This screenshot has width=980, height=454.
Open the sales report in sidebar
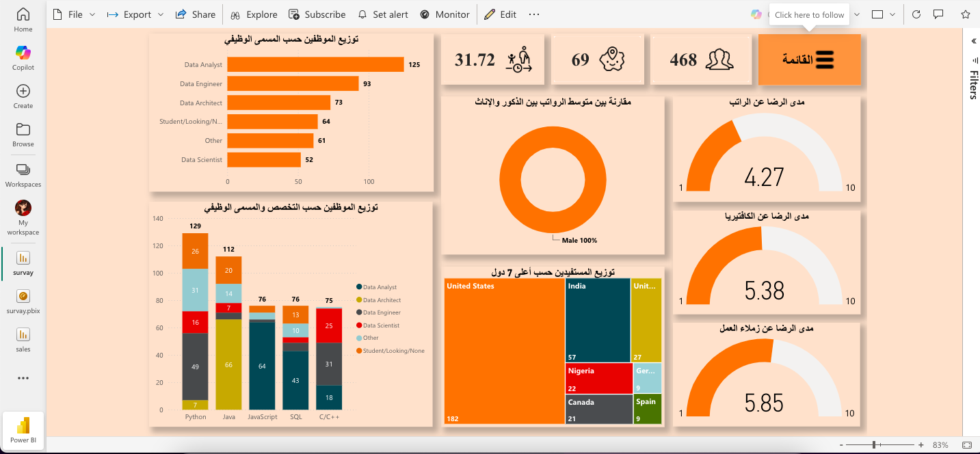click(23, 339)
